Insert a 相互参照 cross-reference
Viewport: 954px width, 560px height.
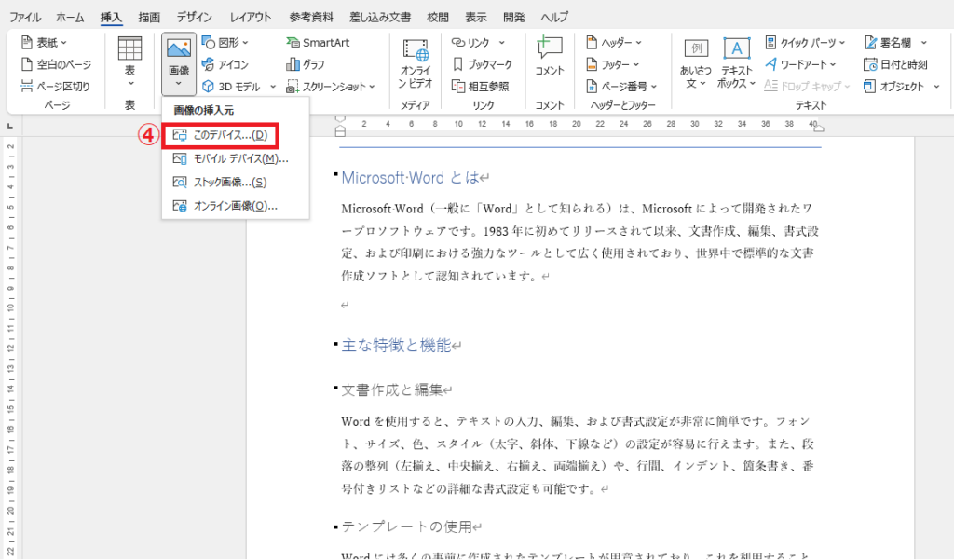(481, 87)
